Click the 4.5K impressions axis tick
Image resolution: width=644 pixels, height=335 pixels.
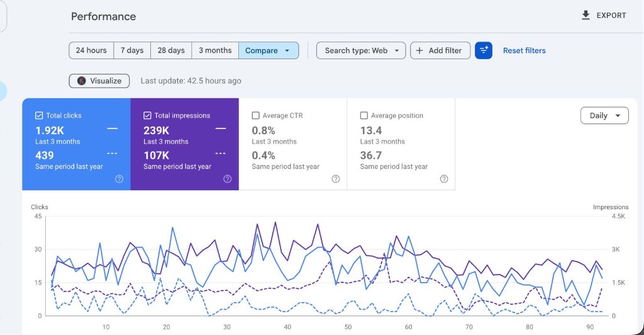click(x=619, y=216)
